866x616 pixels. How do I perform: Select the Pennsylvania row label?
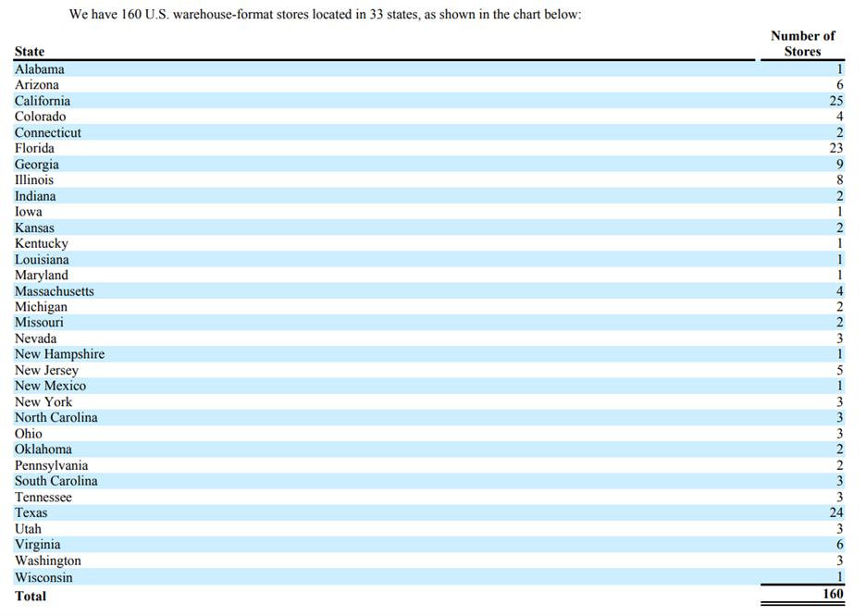52,465
